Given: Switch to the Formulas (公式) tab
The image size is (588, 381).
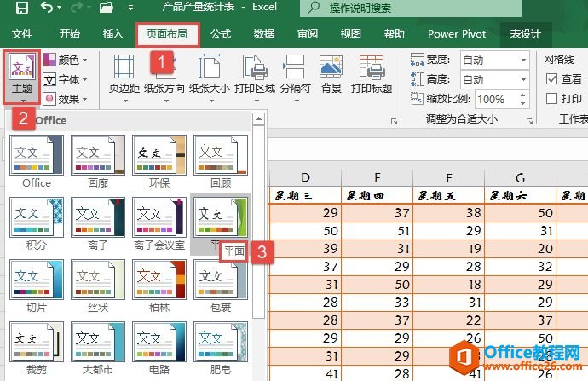Looking at the screenshot, I should pos(221,34).
